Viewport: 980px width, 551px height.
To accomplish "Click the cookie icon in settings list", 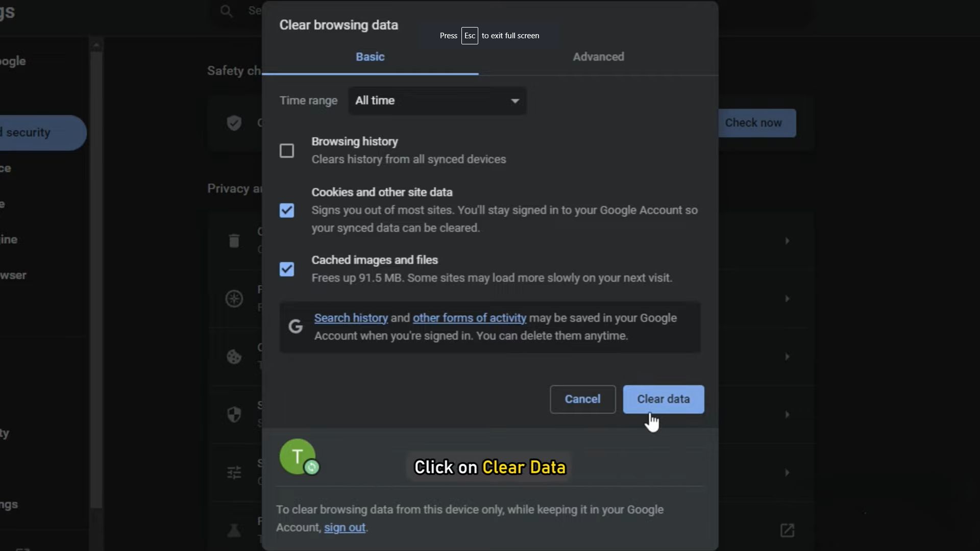I will [x=234, y=357].
